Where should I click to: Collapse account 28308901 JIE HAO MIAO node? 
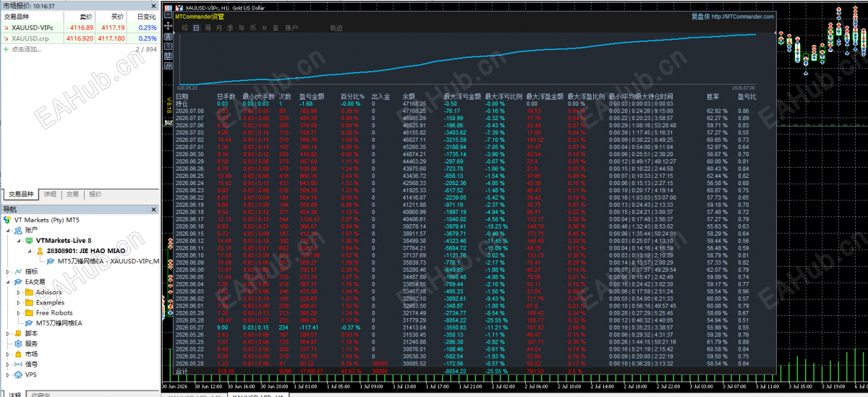29,251
